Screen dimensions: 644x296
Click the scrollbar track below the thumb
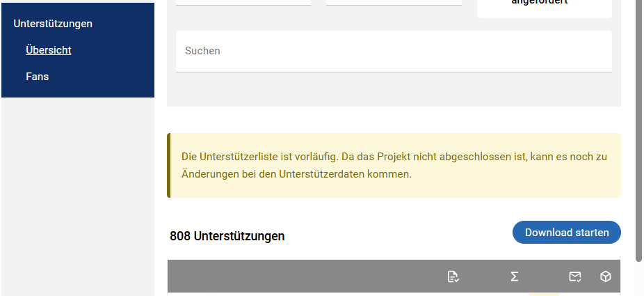point(639,279)
